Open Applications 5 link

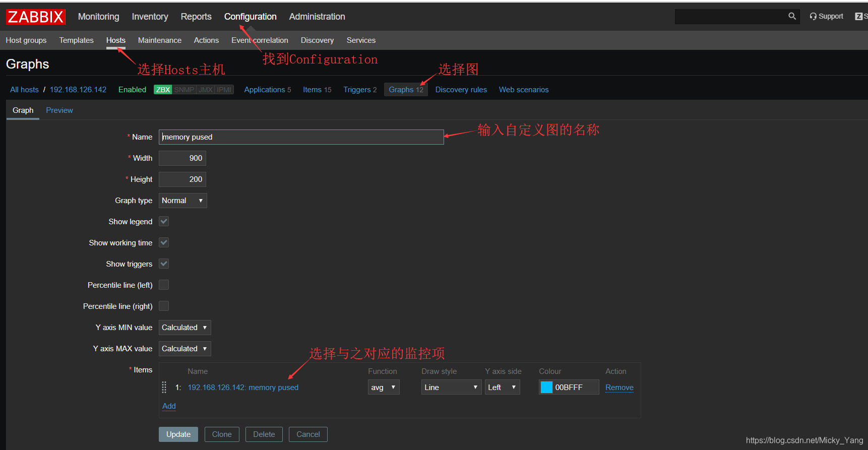point(268,90)
